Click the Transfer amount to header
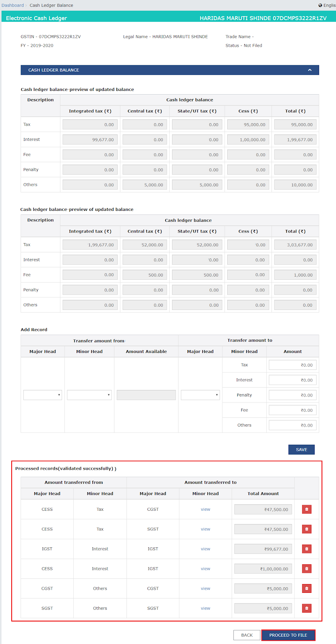The width and height of the screenshot is (336, 644). click(250, 340)
